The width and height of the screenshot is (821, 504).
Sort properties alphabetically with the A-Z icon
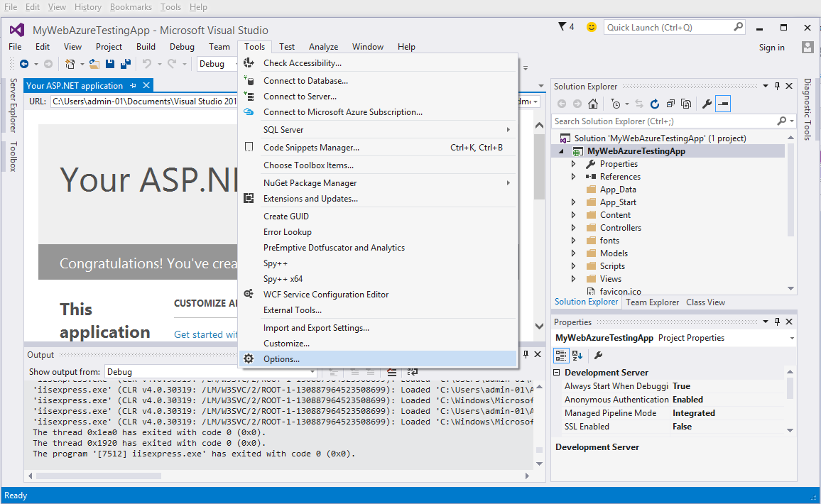[x=577, y=356]
